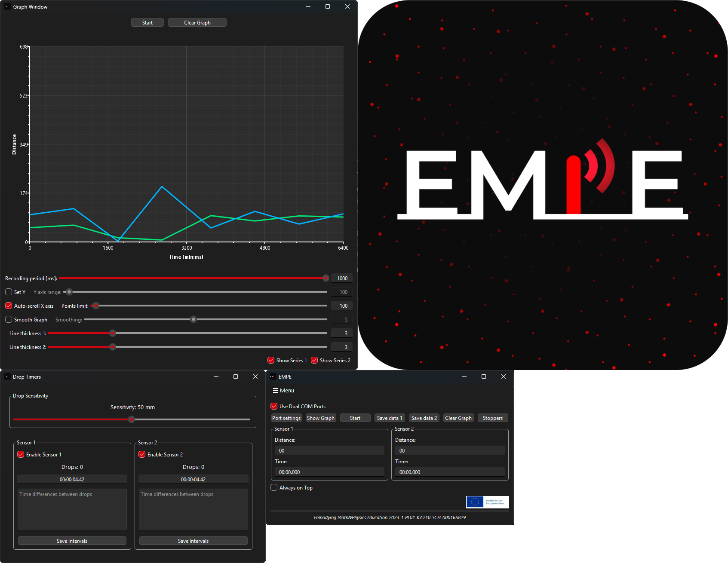
Task: Click Sensor 2 'Drops: 0' text
Action: [x=194, y=467]
